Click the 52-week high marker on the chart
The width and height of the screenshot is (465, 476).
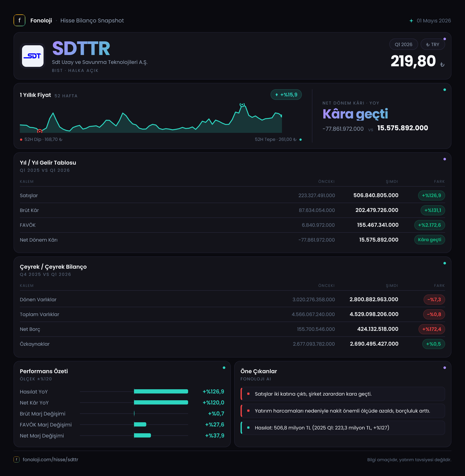point(242,105)
